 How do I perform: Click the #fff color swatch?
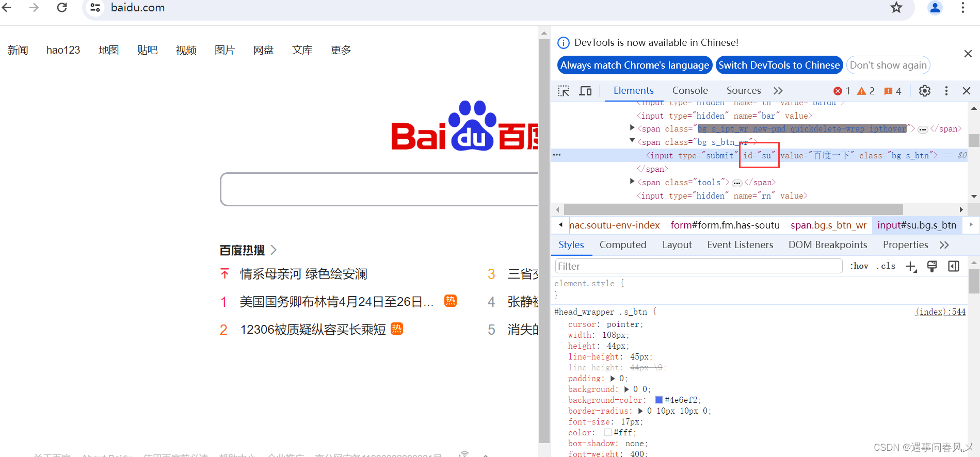[x=608, y=432]
